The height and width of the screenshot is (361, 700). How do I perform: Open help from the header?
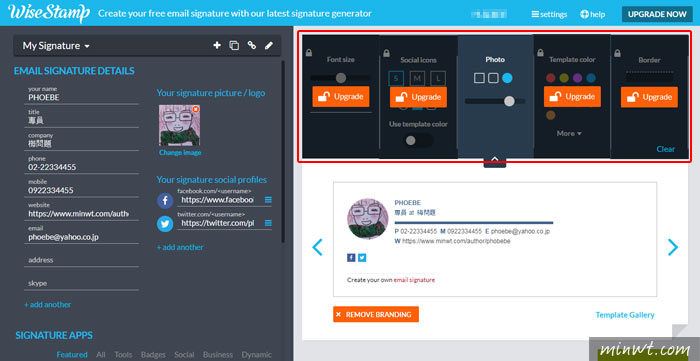click(x=592, y=14)
